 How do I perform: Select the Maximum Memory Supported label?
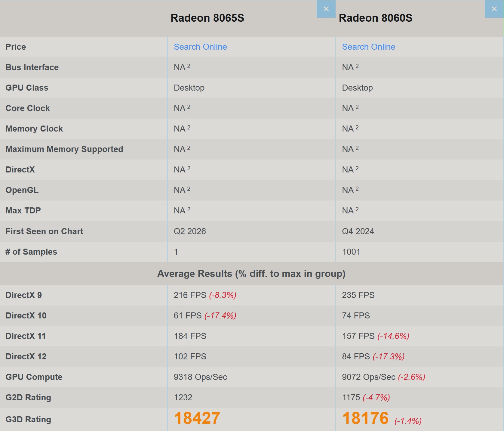tap(64, 149)
